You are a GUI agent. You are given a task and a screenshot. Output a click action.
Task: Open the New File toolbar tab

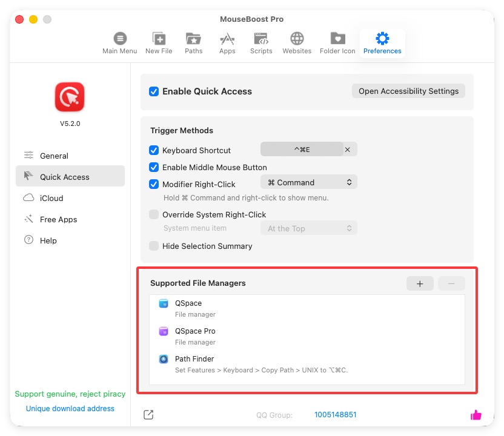pyautogui.click(x=159, y=44)
